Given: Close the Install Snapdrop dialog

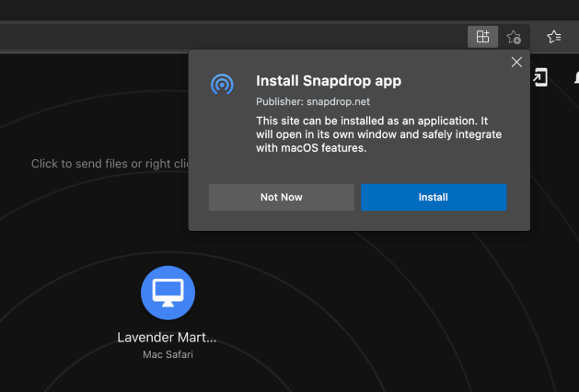Looking at the screenshot, I should 516,62.
